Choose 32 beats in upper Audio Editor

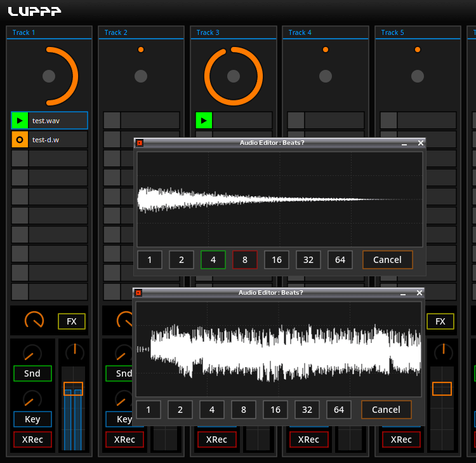(308, 260)
